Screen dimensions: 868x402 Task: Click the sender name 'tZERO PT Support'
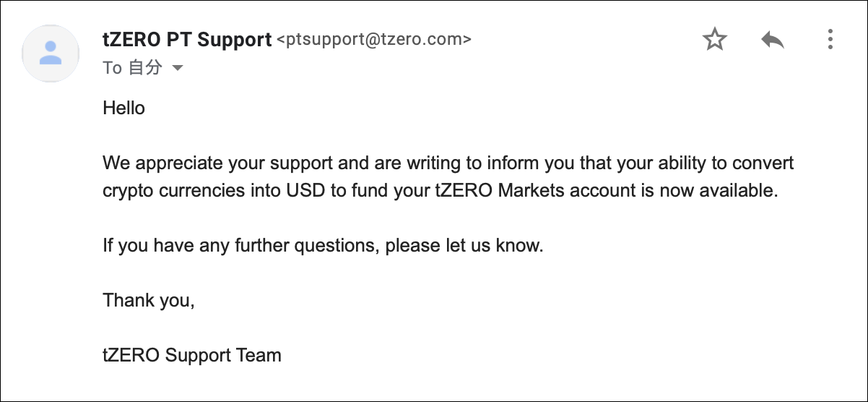[187, 39]
